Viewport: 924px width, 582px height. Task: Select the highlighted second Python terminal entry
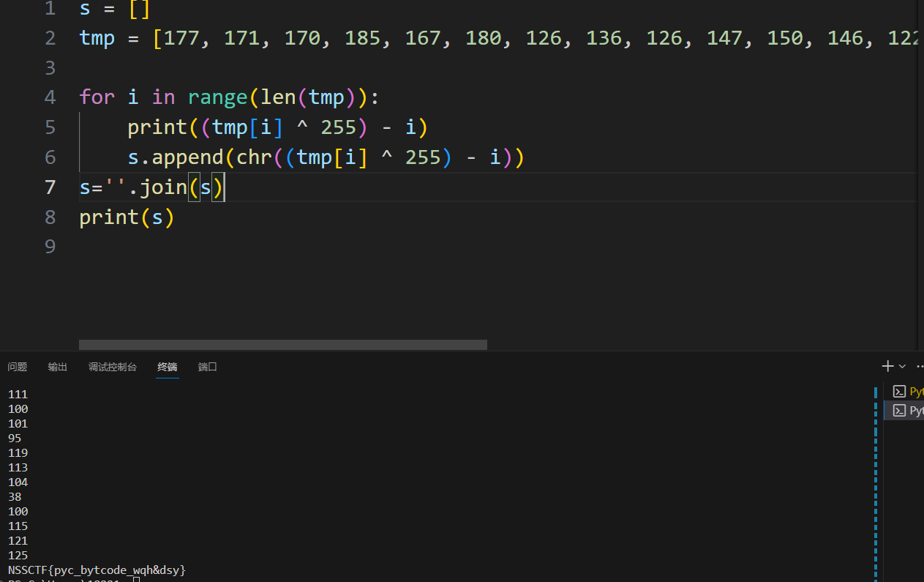907,411
